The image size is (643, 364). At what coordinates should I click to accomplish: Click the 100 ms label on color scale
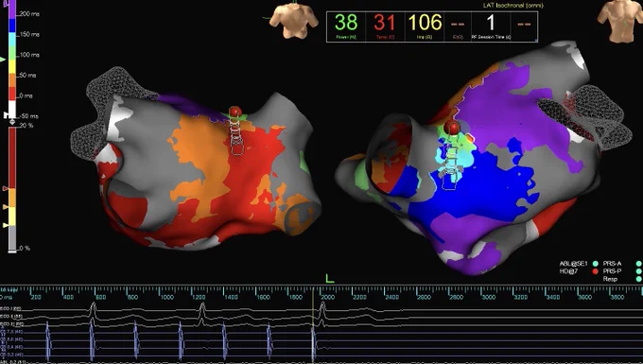click(28, 55)
